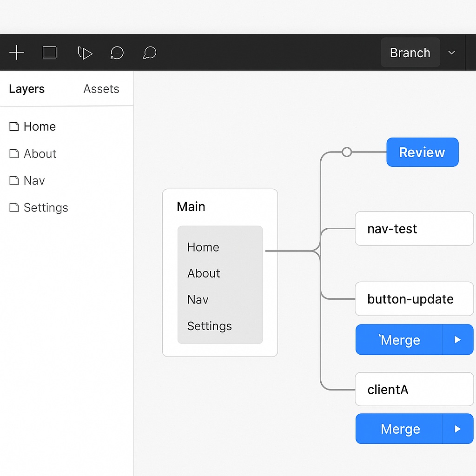Select the clientA branch node
Screen dimensions: 476x476
point(414,389)
